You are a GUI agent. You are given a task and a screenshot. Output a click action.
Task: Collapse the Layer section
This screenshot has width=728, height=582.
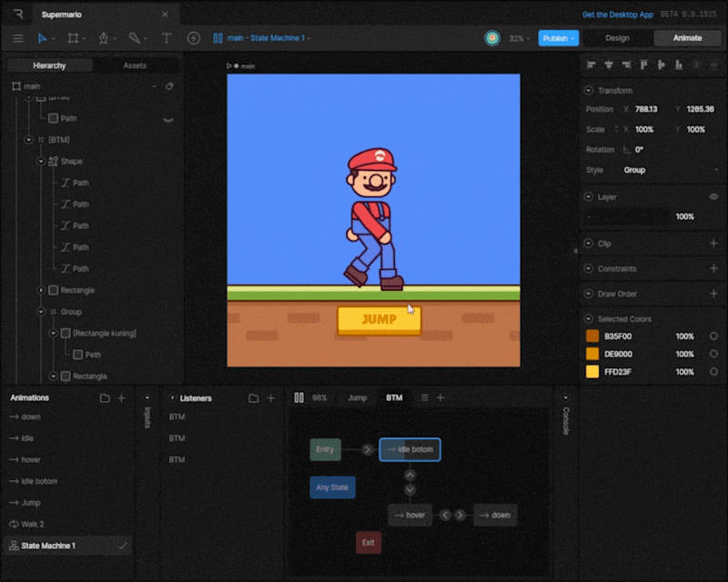point(589,197)
